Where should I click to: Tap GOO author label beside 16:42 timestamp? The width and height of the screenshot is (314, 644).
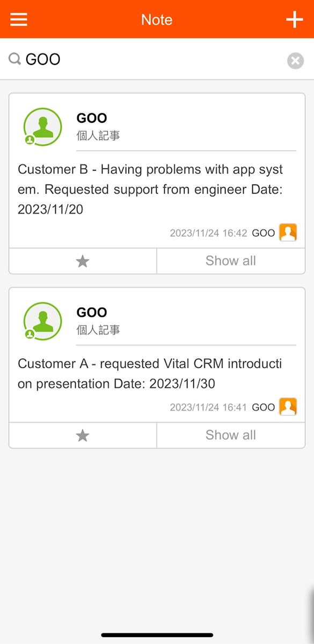pyautogui.click(x=264, y=233)
